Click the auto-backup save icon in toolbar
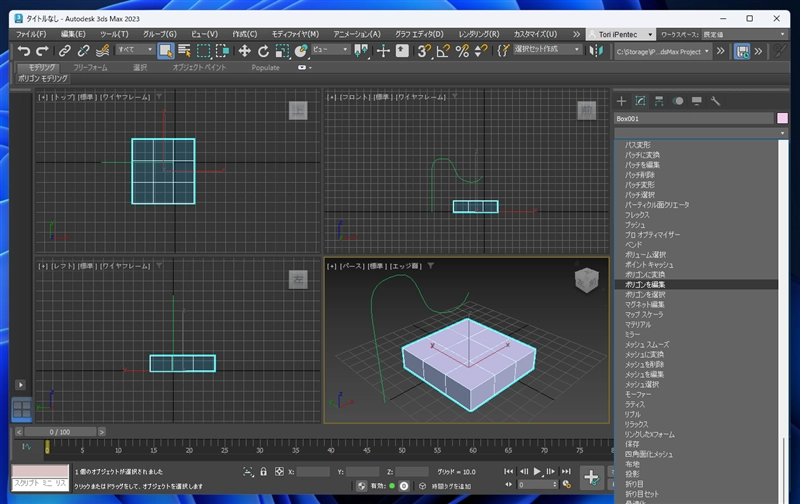This screenshot has width=800, height=504. tap(742, 51)
